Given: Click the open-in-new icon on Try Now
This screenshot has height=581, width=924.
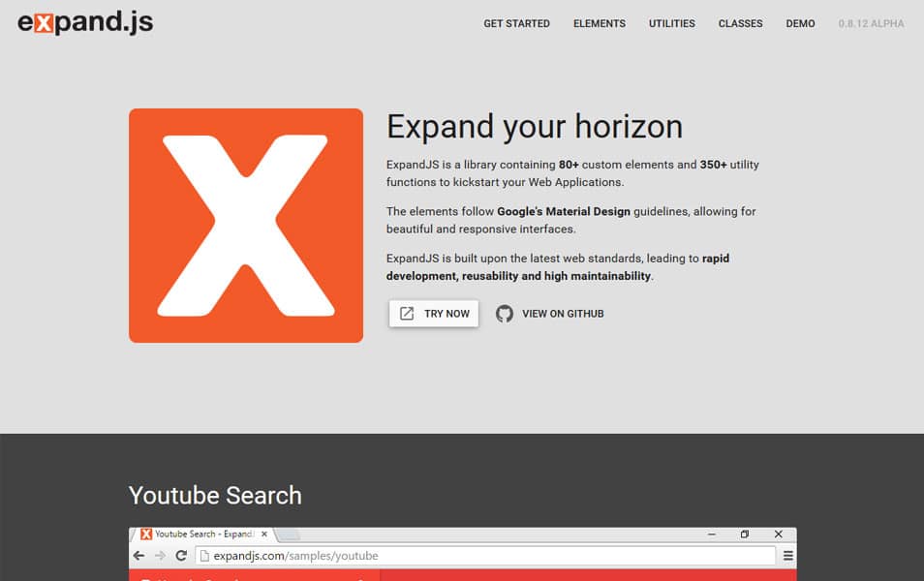Looking at the screenshot, I should coord(407,314).
